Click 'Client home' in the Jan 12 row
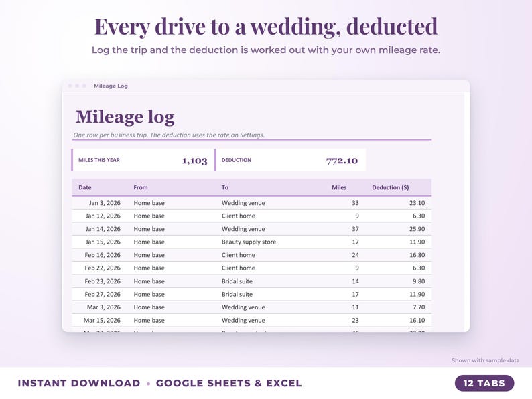The width and height of the screenshot is (532, 399). pyautogui.click(x=238, y=216)
